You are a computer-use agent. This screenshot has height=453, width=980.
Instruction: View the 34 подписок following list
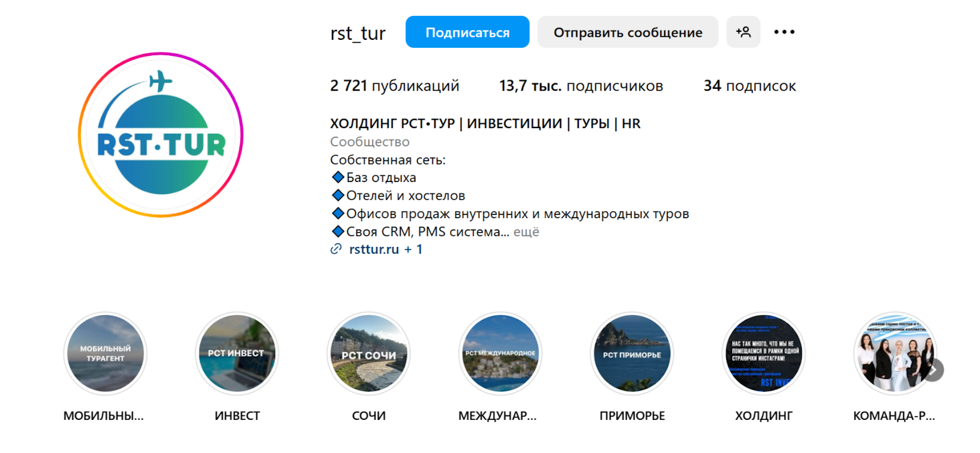[750, 86]
